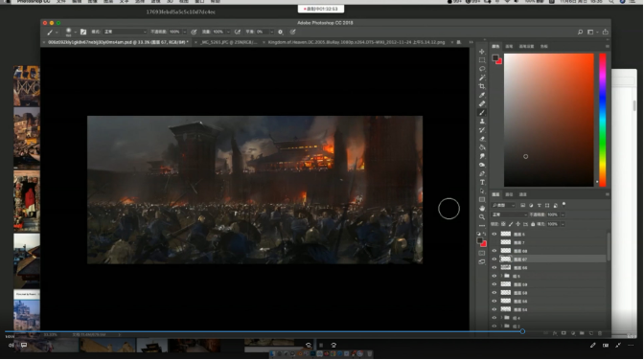Open the 图层 layers panel tab
This screenshot has height=360, width=644.
[495, 194]
